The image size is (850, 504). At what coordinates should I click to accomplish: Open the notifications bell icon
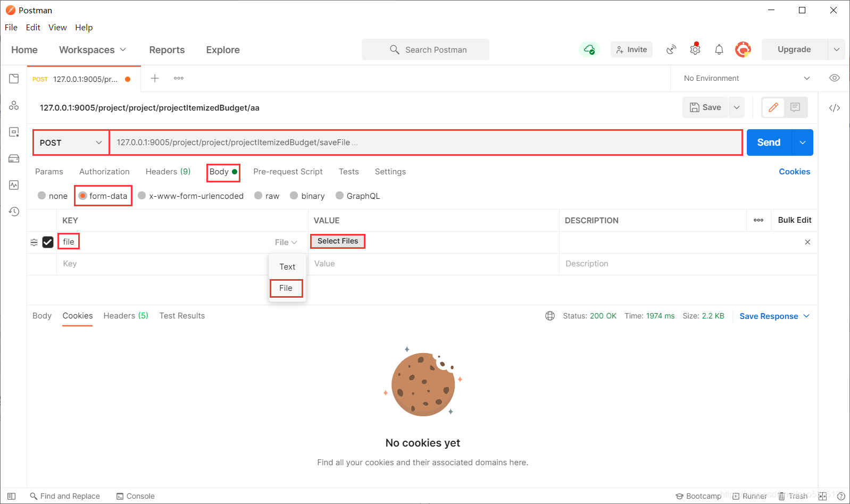click(x=719, y=49)
